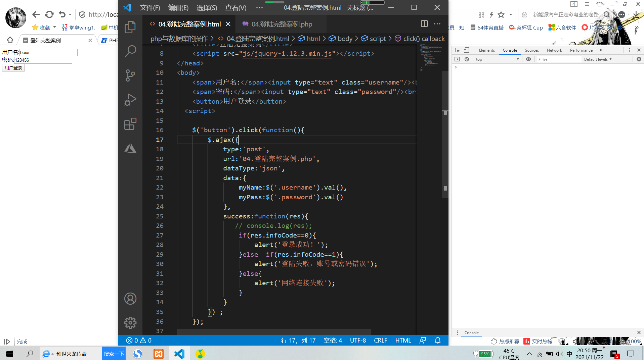Open the 编辑(E) menu
This screenshot has width=644, height=360.
tap(178, 7)
